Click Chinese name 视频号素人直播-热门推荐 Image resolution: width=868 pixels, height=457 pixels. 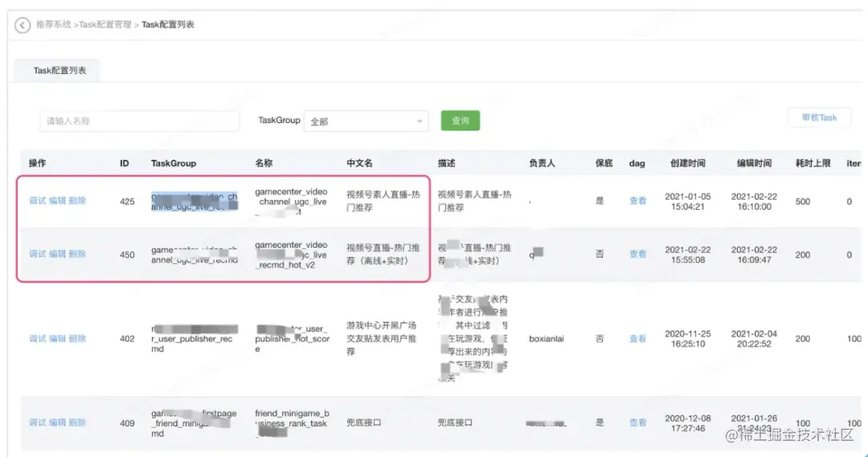pyautogui.click(x=383, y=200)
